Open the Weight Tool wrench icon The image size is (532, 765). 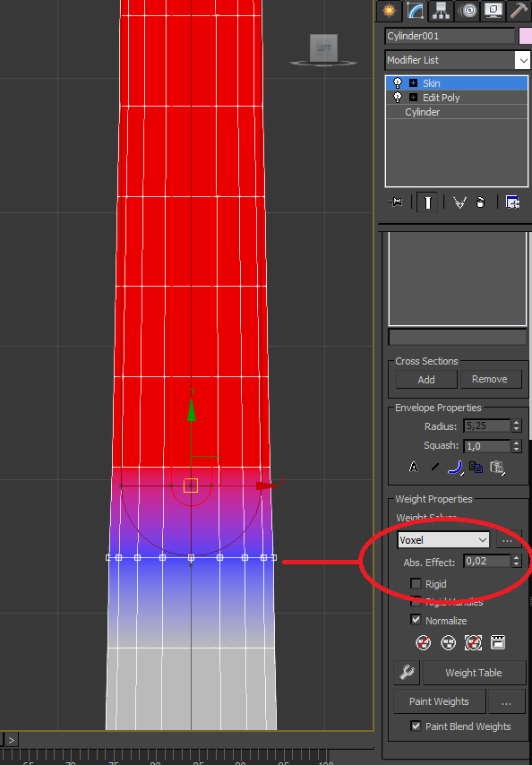click(x=407, y=673)
